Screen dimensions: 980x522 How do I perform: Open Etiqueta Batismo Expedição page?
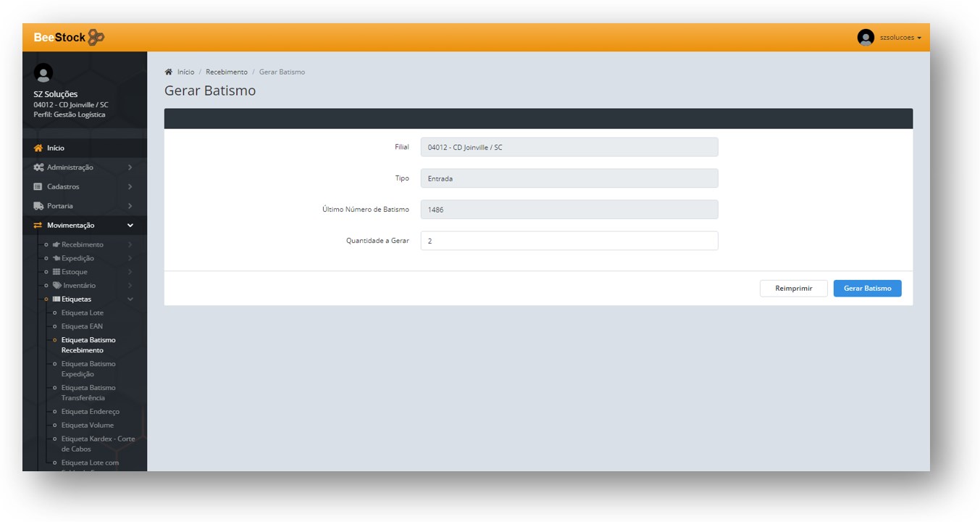(x=88, y=369)
